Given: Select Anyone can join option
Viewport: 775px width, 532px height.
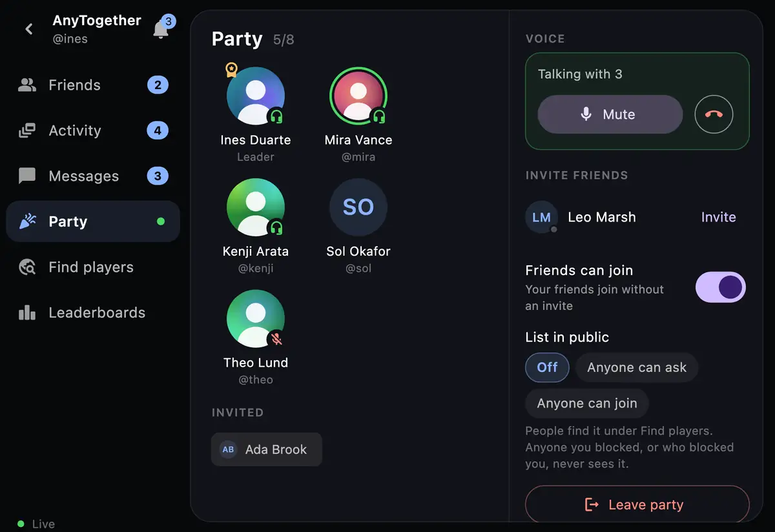Looking at the screenshot, I should 587,404.
